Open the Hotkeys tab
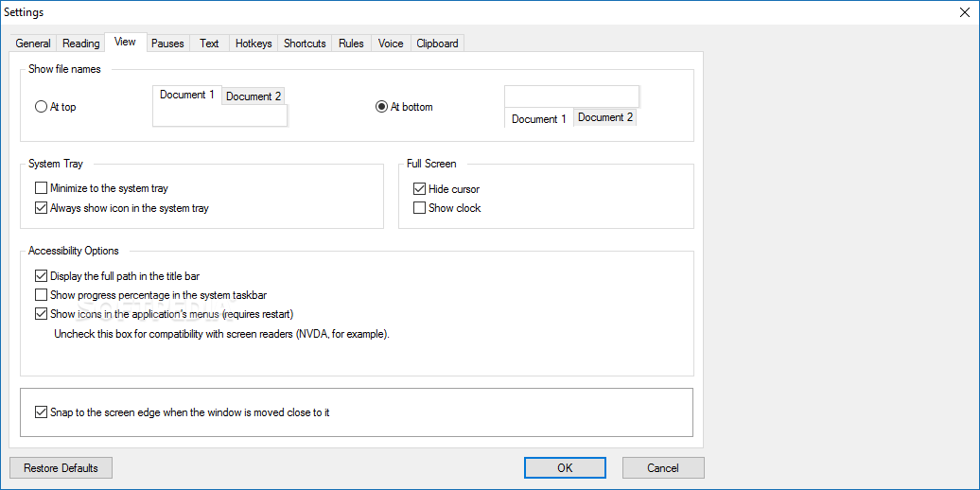980x490 pixels. tap(254, 44)
